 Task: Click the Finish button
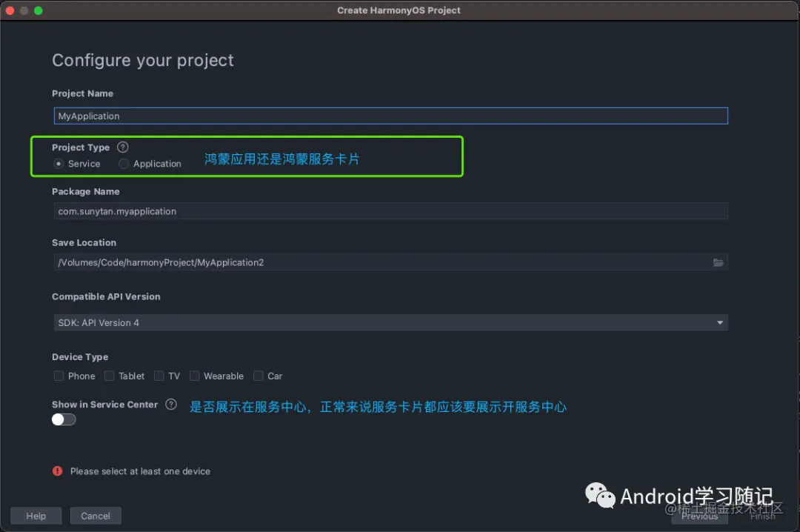pos(762,516)
